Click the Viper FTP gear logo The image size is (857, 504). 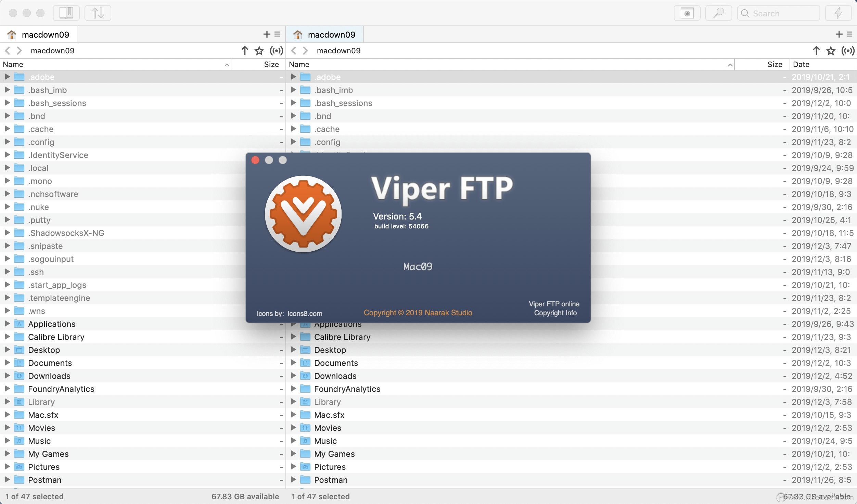pos(303,214)
